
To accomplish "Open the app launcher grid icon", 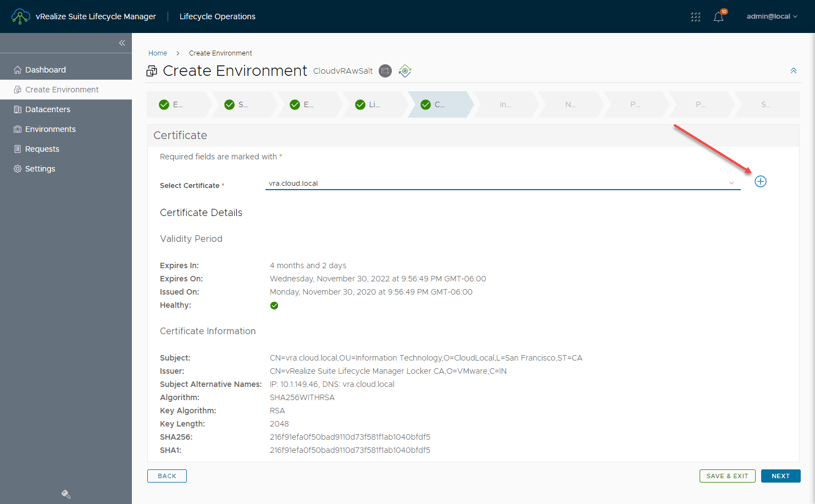I will (695, 16).
